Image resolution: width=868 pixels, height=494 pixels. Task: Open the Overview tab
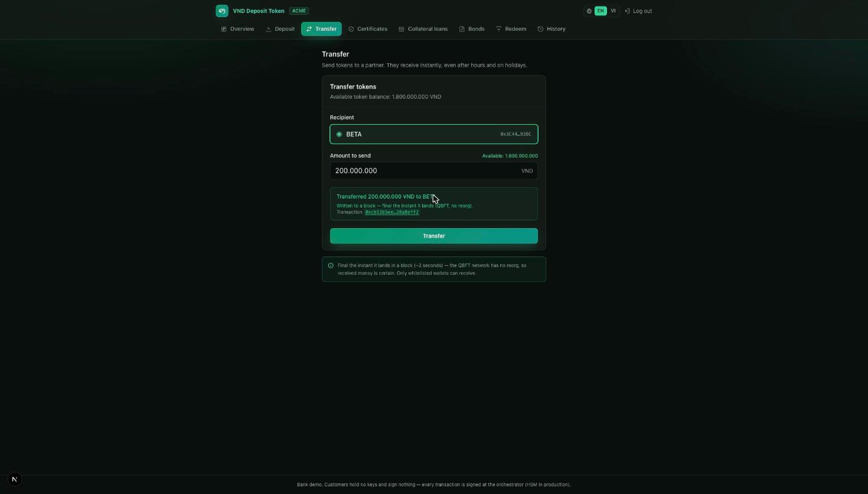click(238, 29)
